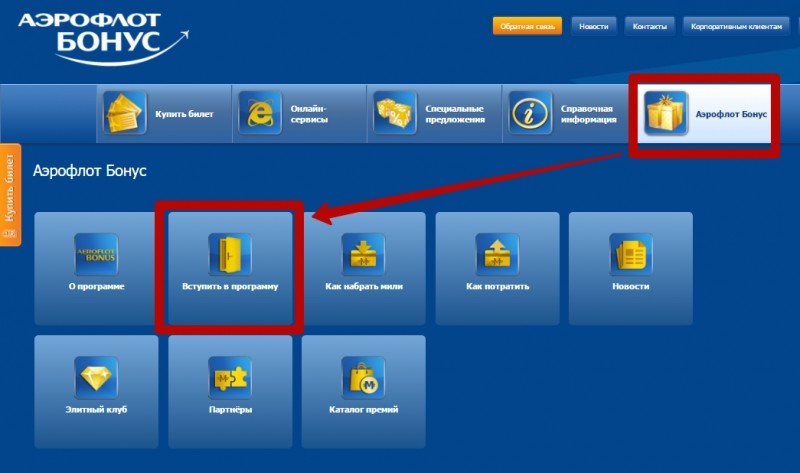This screenshot has width=800, height=473.
Task: Select the Купить билет menu label
Action: 184,114
